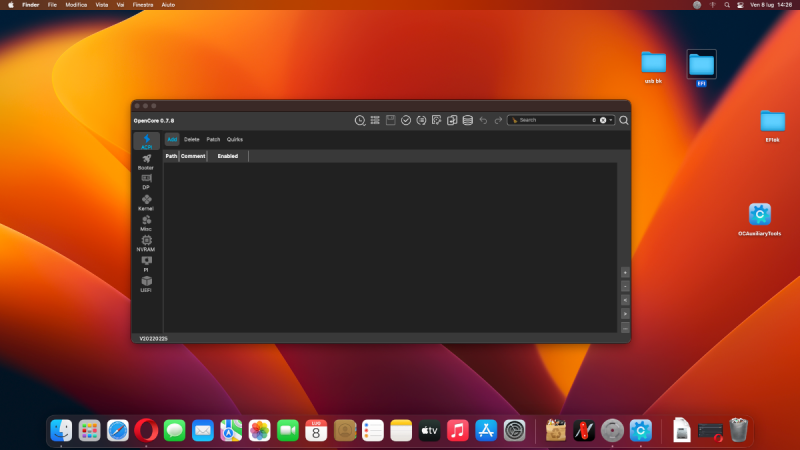Switch to the Patch tab
Screen dimensions: 800x450
pos(213,139)
